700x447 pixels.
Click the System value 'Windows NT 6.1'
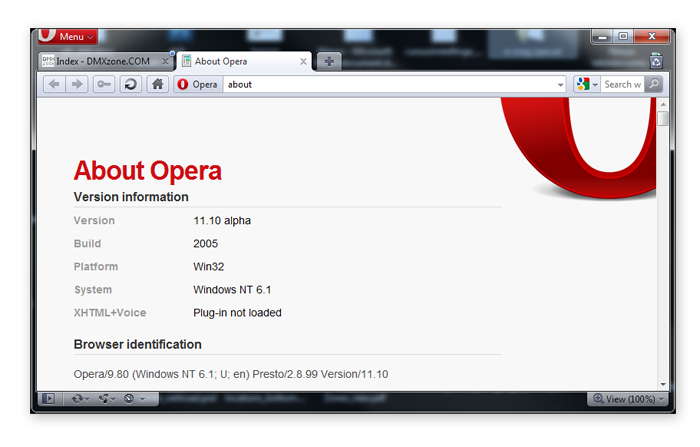[232, 290]
